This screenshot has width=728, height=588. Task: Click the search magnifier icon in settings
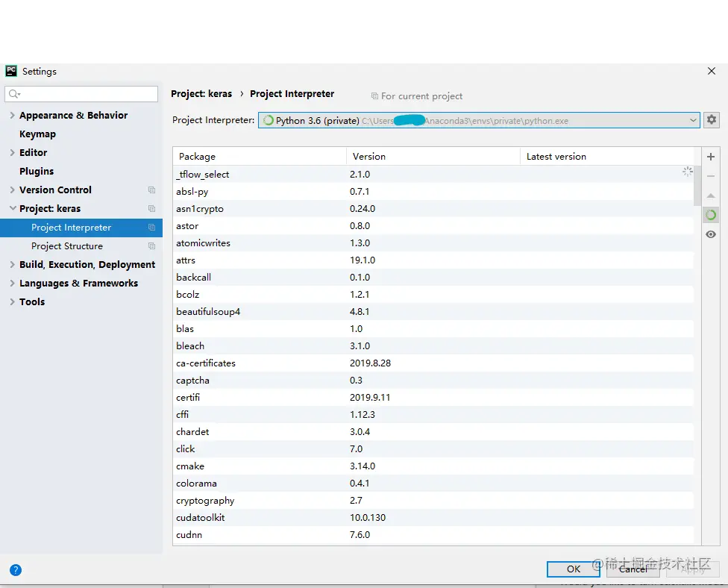(x=14, y=94)
